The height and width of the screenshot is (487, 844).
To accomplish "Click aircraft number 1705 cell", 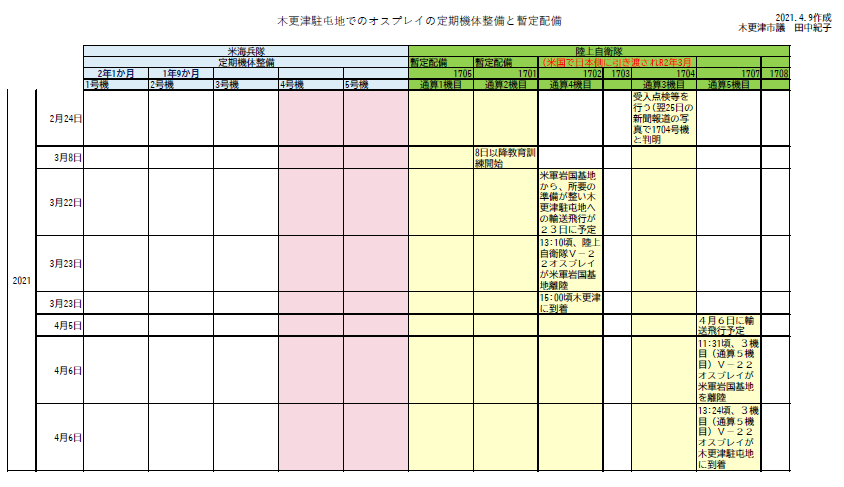I will point(441,74).
